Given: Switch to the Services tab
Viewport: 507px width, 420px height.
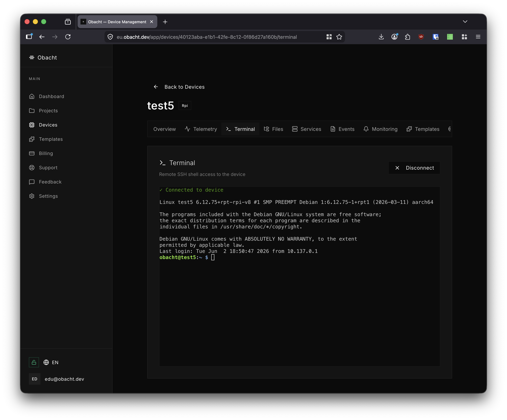Looking at the screenshot, I should pos(307,129).
